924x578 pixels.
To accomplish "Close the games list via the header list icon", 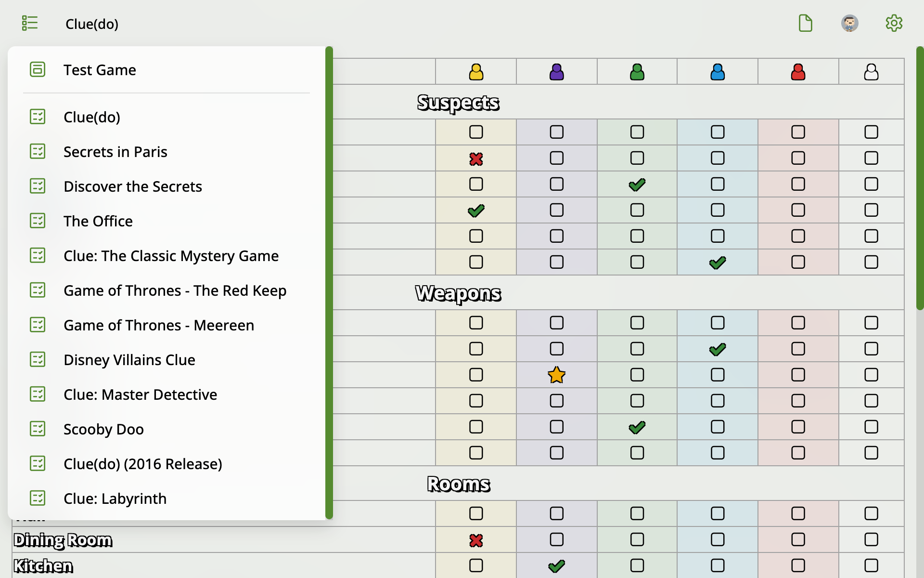I will point(30,23).
